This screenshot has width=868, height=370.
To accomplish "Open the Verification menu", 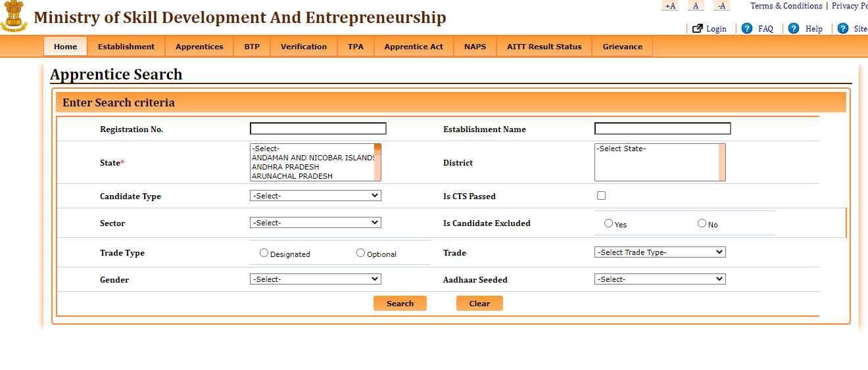I will [304, 47].
